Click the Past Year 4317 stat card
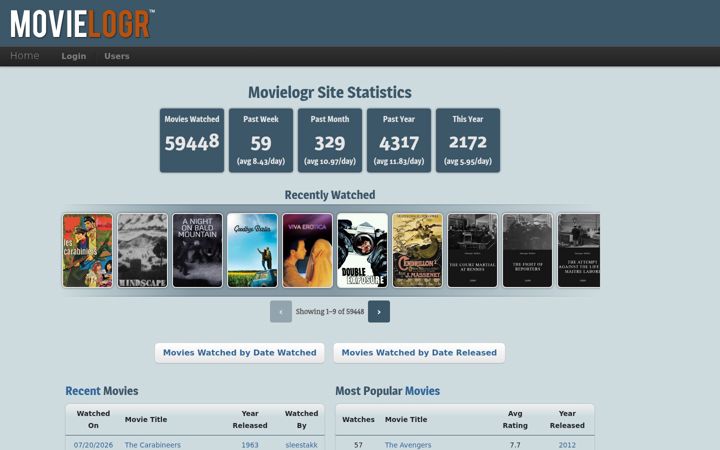This screenshot has width=720, height=450. click(399, 141)
